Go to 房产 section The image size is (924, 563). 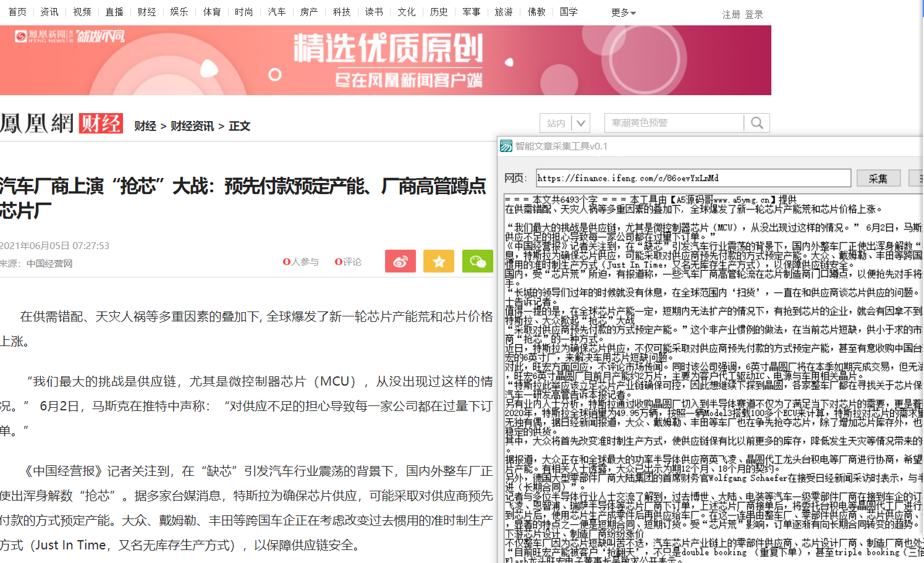(x=309, y=12)
